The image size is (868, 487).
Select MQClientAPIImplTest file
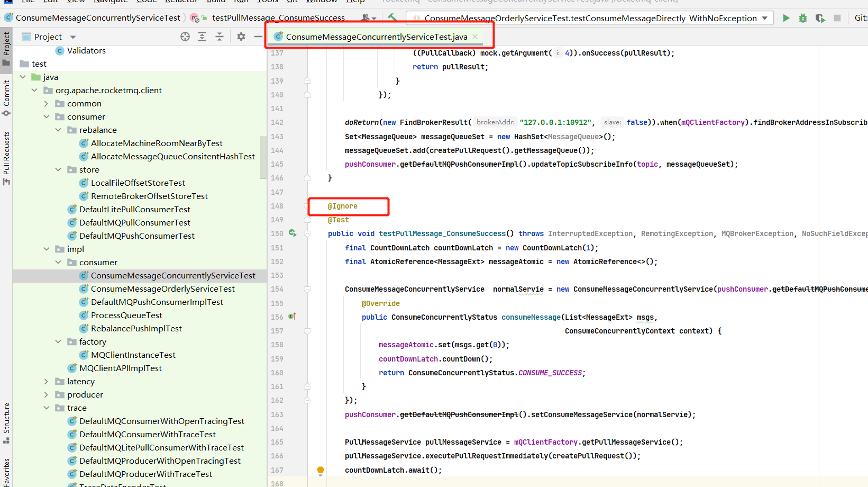click(x=120, y=368)
